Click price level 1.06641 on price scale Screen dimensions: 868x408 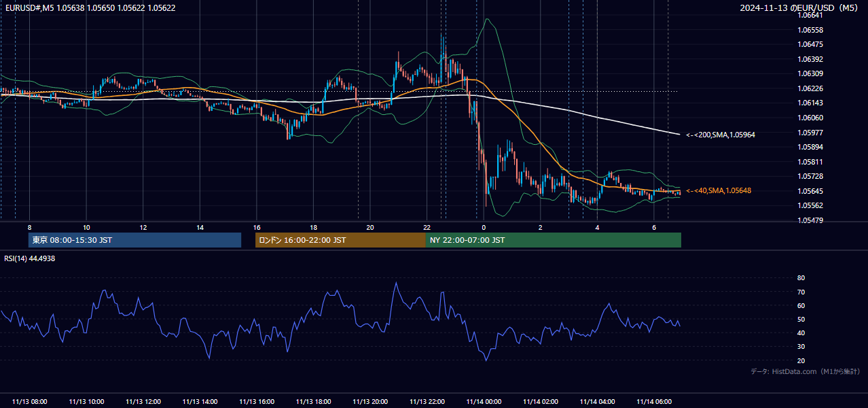coord(810,16)
